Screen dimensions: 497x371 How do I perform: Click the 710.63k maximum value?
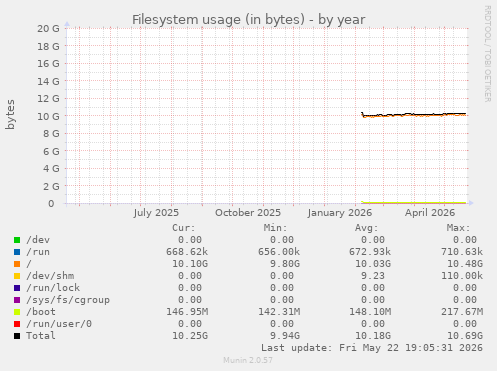pos(462,252)
